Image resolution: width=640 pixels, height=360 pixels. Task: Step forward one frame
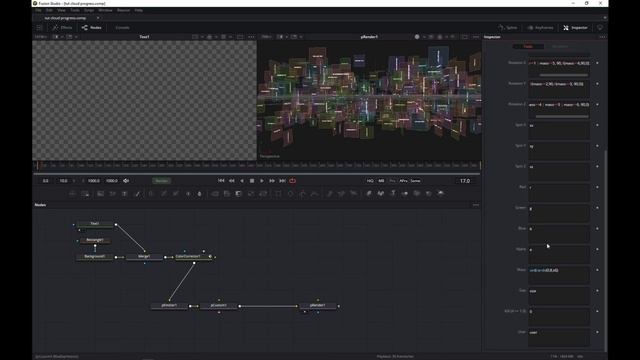[x=272, y=181]
